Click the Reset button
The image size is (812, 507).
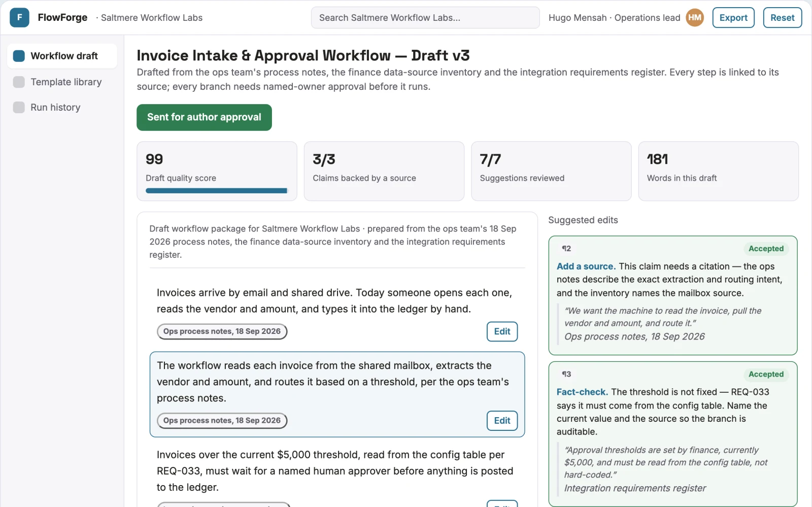click(782, 18)
